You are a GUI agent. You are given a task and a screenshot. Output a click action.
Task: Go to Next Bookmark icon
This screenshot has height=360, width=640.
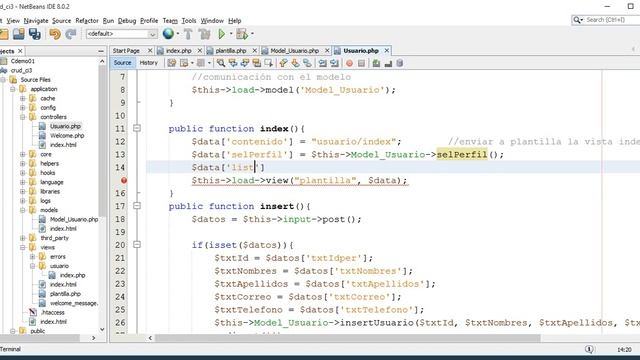click(x=295, y=63)
